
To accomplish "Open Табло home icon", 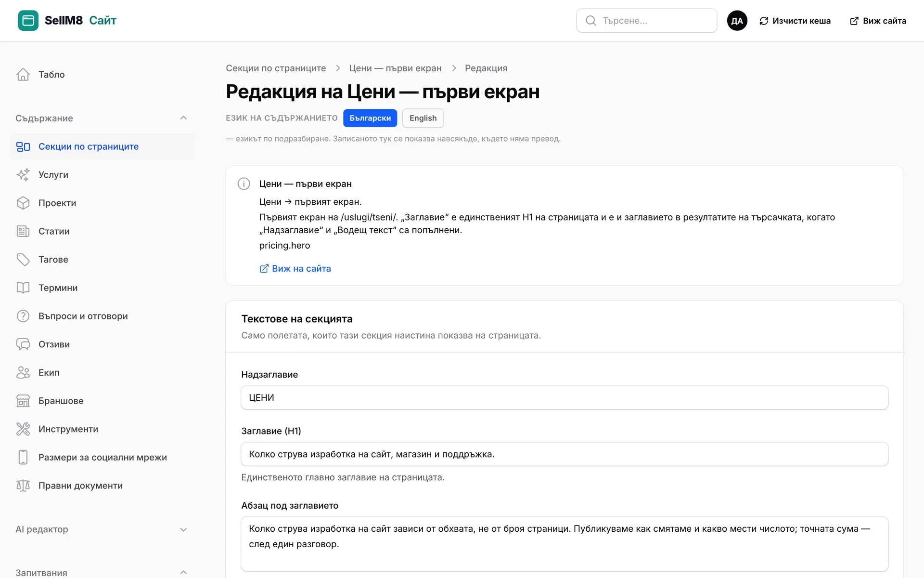I will tap(23, 75).
